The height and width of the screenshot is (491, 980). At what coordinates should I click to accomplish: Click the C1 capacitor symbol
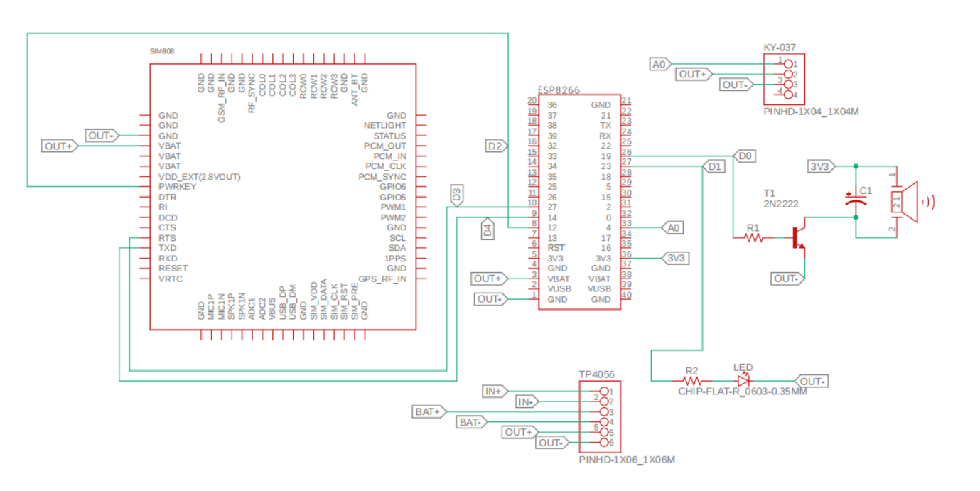point(856,198)
